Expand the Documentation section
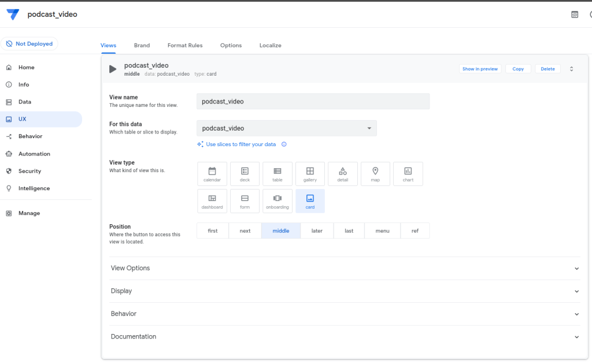 (345, 337)
